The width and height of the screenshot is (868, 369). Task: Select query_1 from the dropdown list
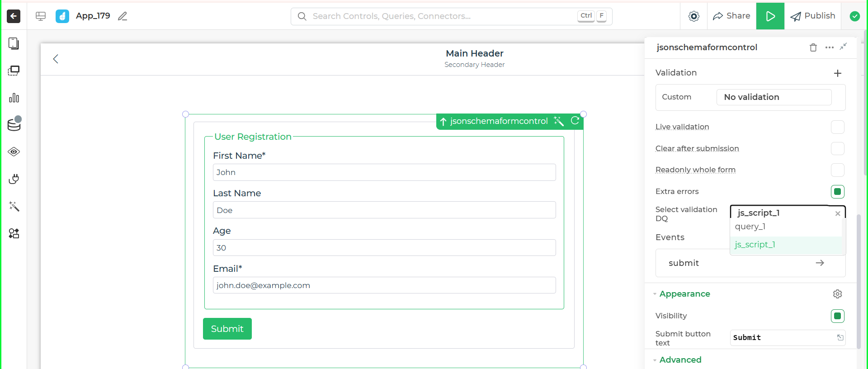(750, 227)
